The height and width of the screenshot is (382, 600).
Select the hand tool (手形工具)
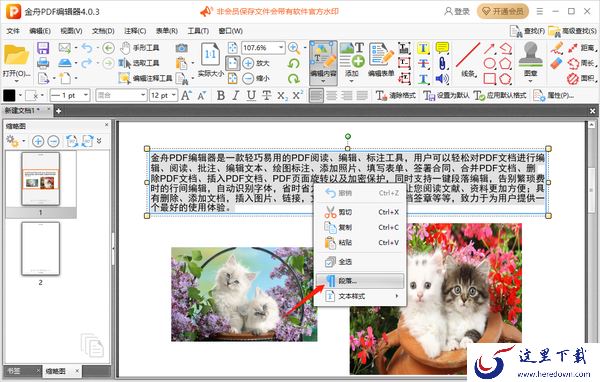(x=139, y=48)
